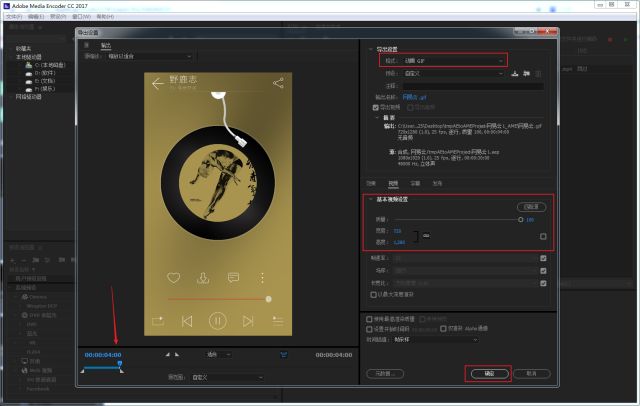The width and height of the screenshot is (640, 406).
Task: Click the out point marker on timeline
Action: click(x=122, y=371)
